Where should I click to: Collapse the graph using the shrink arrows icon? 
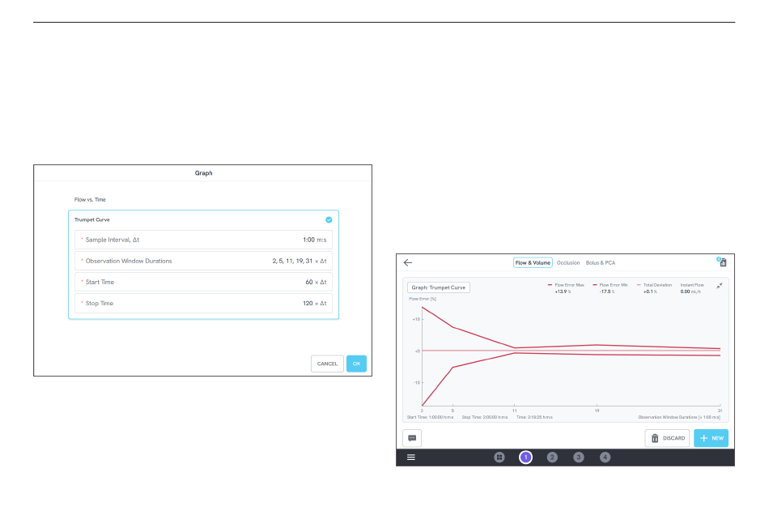tap(720, 286)
